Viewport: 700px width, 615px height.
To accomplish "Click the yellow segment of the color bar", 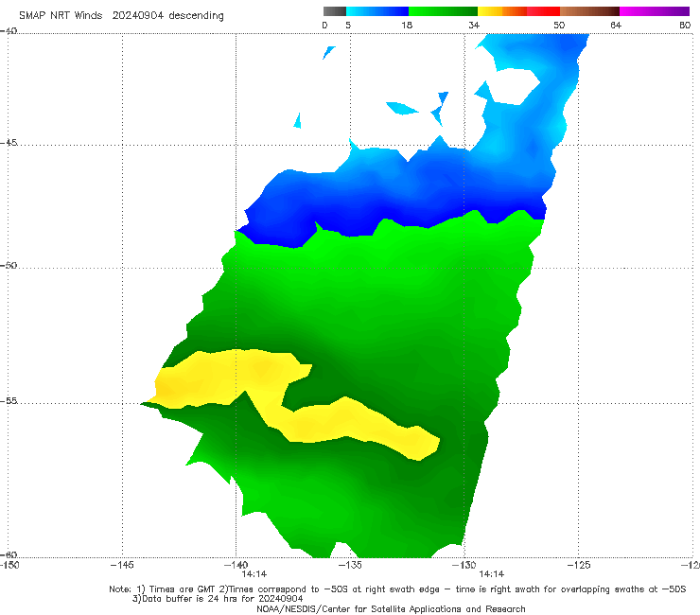I will (490, 11).
